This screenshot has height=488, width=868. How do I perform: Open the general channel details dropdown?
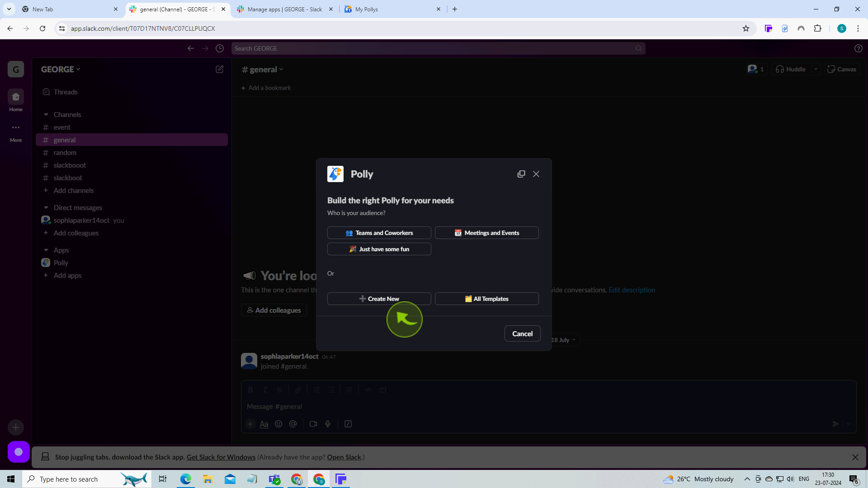click(263, 69)
